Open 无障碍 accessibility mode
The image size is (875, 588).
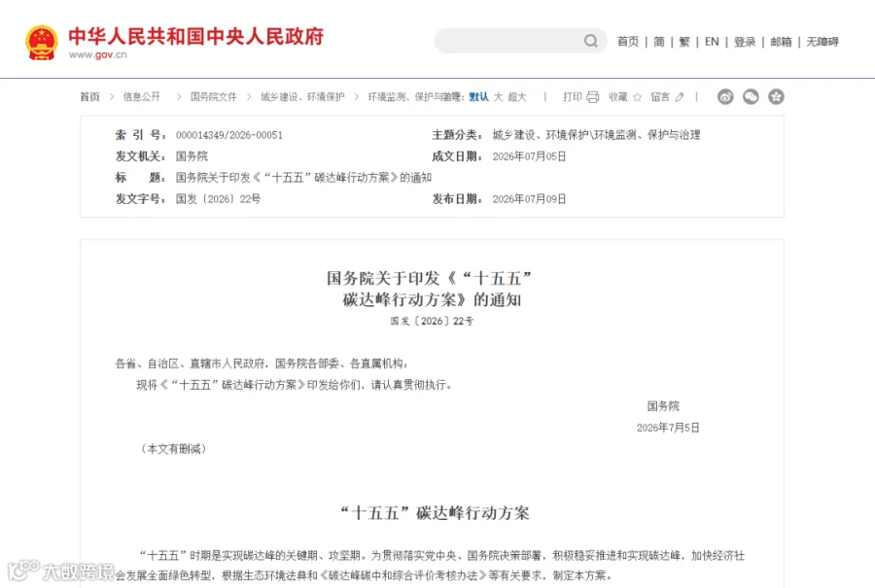coord(822,41)
